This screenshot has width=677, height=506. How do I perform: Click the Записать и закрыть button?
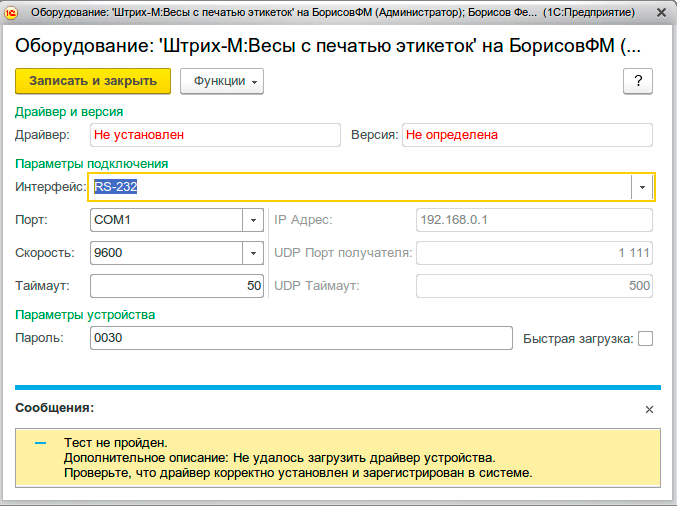tap(94, 81)
